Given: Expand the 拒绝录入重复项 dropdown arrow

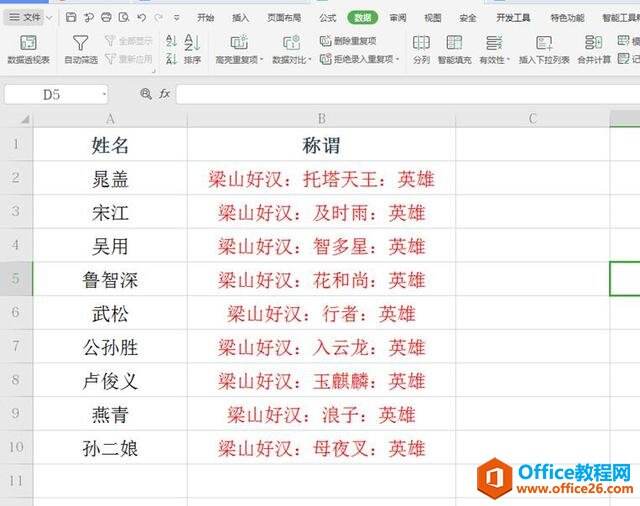Looking at the screenshot, I should point(397,60).
